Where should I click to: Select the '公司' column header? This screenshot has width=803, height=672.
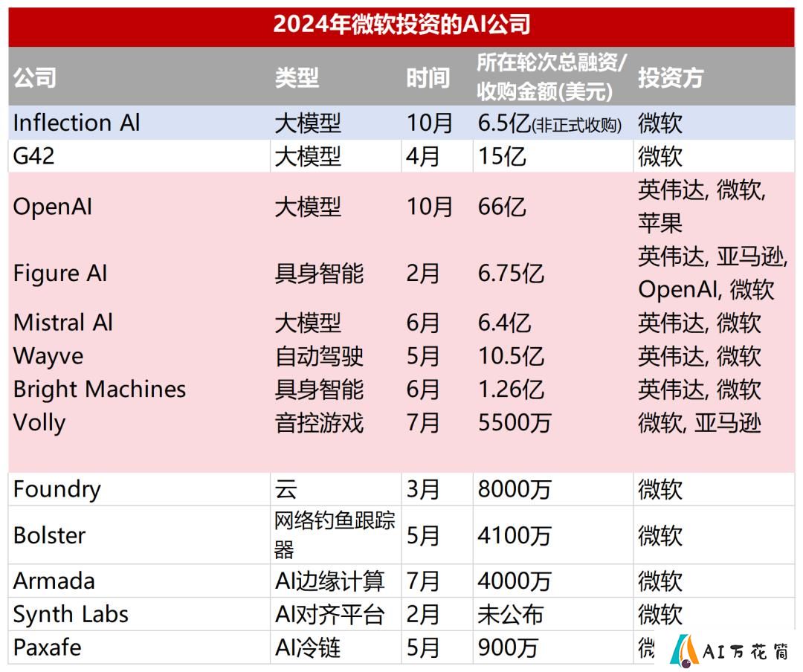point(34,77)
